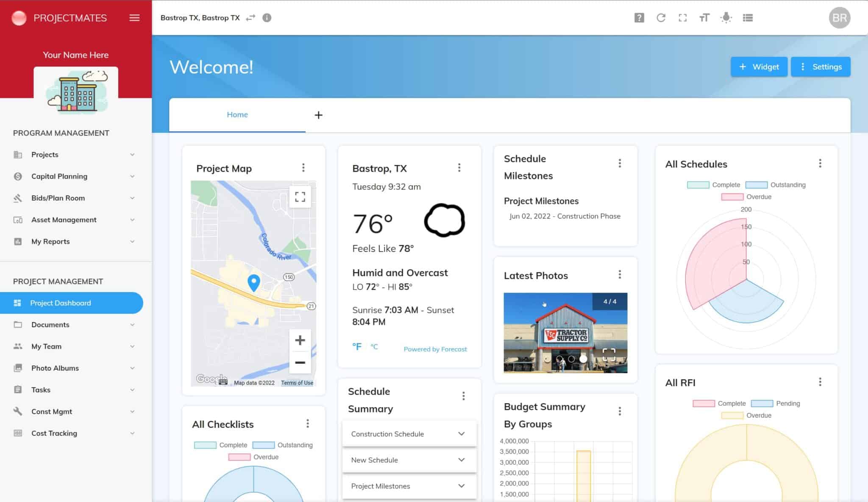The width and height of the screenshot is (868, 502).
Task: Click the notifications bell icon
Action: point(725,18)
